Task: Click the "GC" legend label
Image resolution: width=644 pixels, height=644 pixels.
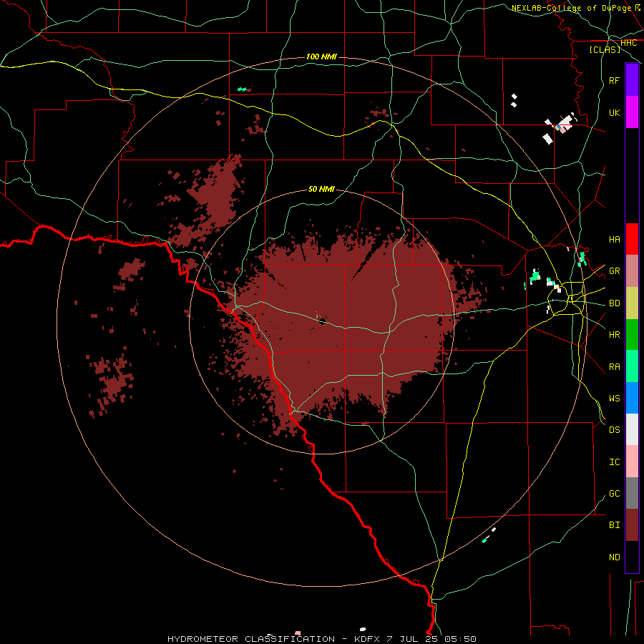Action: 614,493
